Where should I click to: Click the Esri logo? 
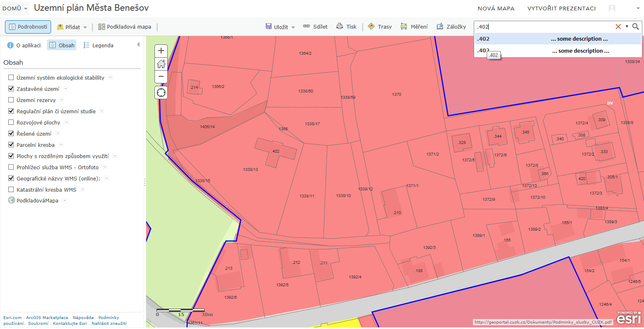[x=628, y=318]
